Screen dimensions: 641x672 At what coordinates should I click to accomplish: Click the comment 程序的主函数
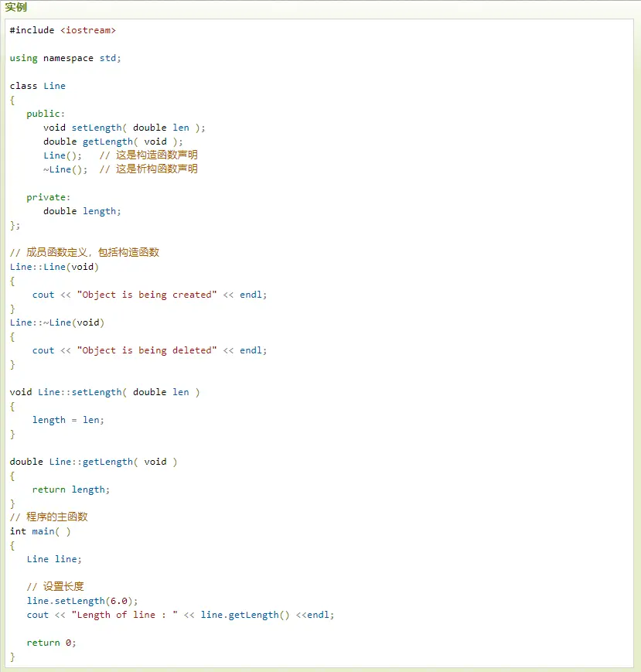tap(49, 517)
